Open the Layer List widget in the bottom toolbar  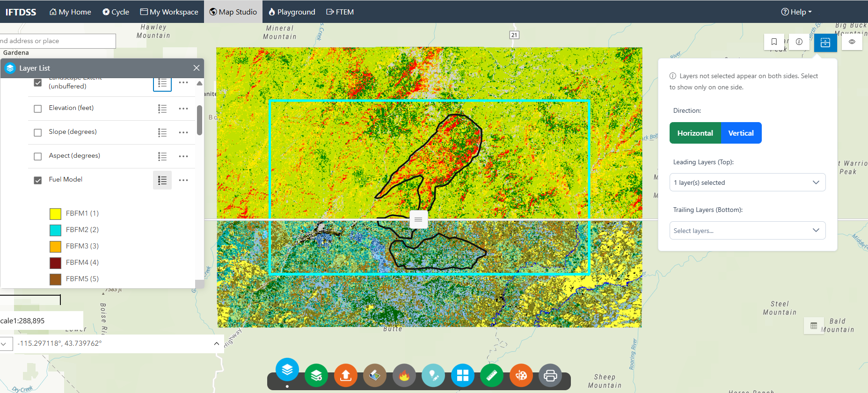(287, 370)
